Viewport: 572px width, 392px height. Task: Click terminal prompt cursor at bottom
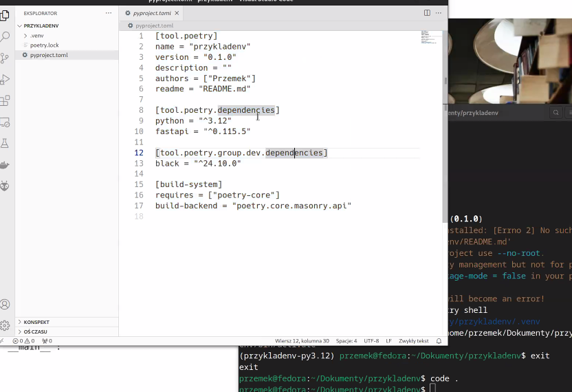tap(433, 389)
